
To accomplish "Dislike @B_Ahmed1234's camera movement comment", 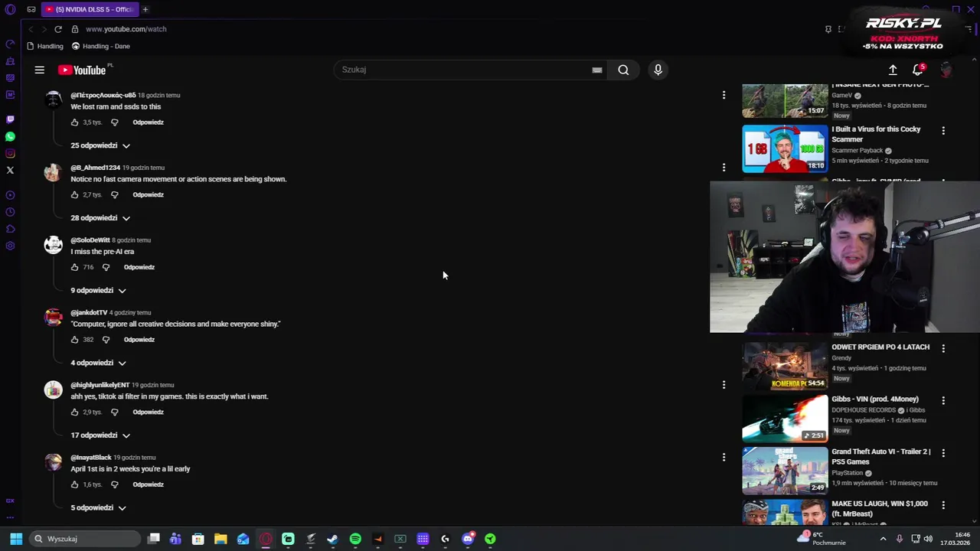I will pyautogui.click(x=115, y=194).
